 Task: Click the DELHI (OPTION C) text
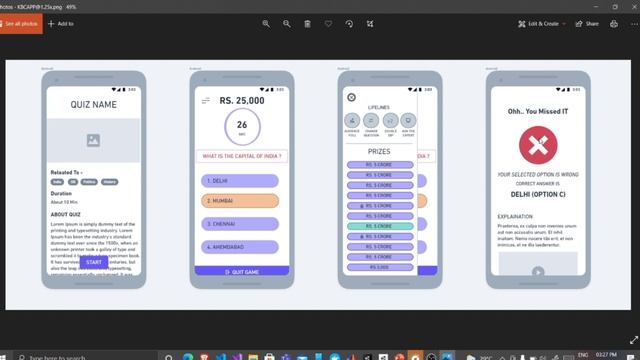538,194
